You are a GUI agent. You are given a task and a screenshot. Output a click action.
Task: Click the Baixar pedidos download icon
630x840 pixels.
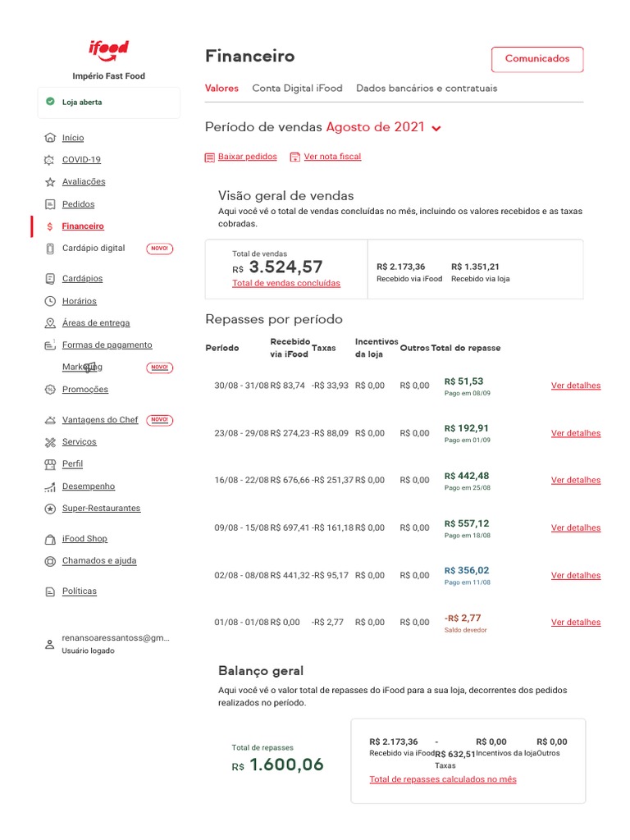pos(209,157)
